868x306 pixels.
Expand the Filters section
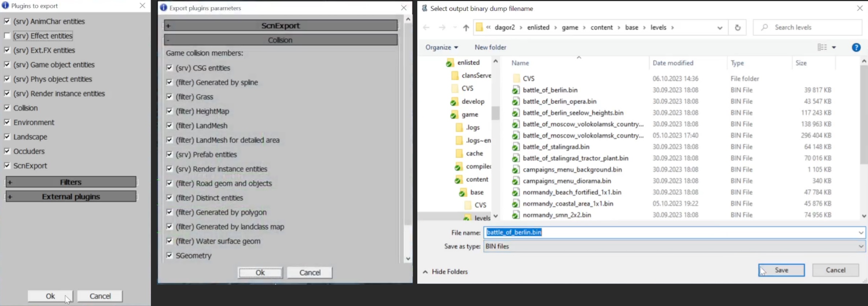(71, 182)
